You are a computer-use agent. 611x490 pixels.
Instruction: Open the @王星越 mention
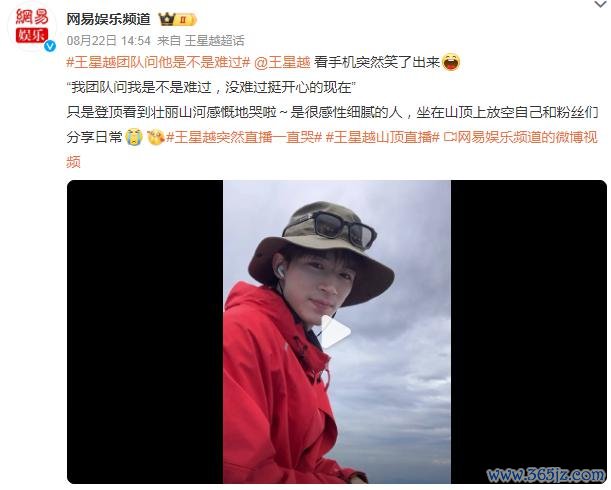(x=282, y=62)
